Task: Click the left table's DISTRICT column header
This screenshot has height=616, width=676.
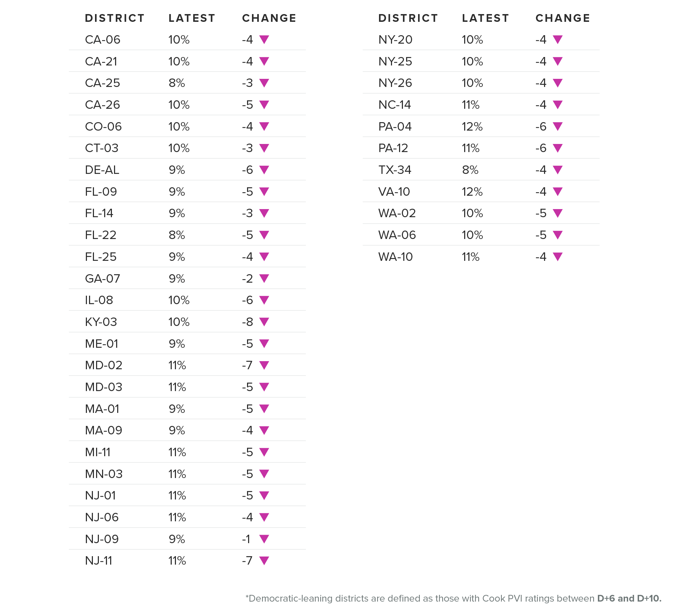Action: pos(115,18)
